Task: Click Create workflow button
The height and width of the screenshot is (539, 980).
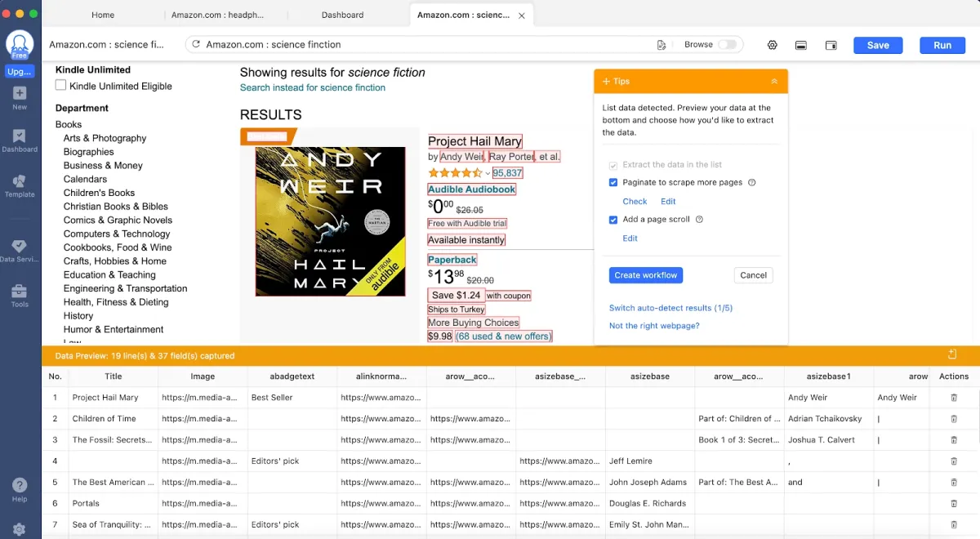Action: click(x=646, y=275)
